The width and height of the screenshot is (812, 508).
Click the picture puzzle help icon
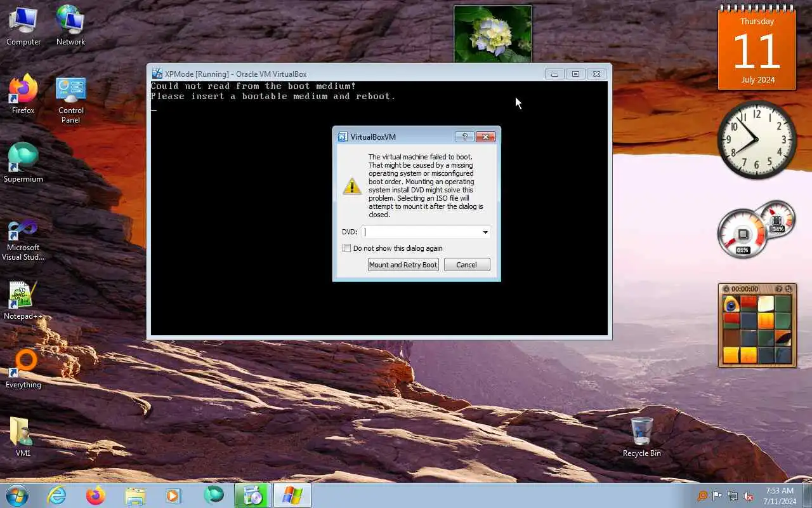[778, 289]
